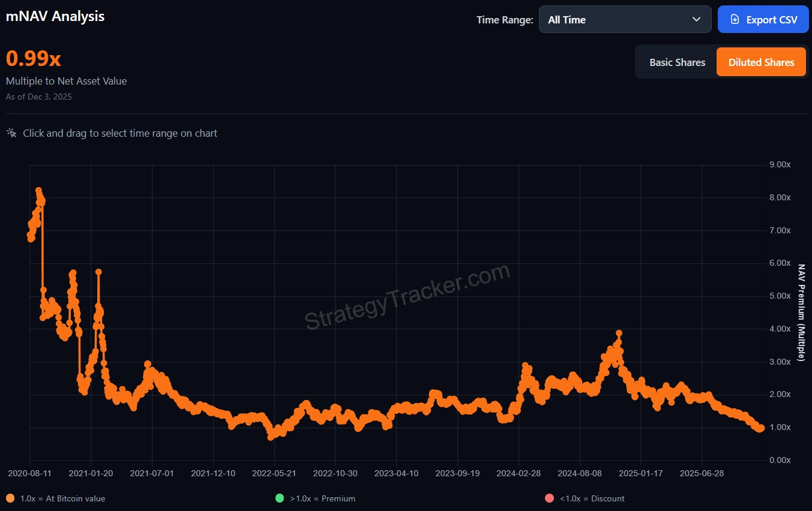Click the late-2024 peak point near 4.00x
Viewport: 812px width, 511px height.
(619, 333)
